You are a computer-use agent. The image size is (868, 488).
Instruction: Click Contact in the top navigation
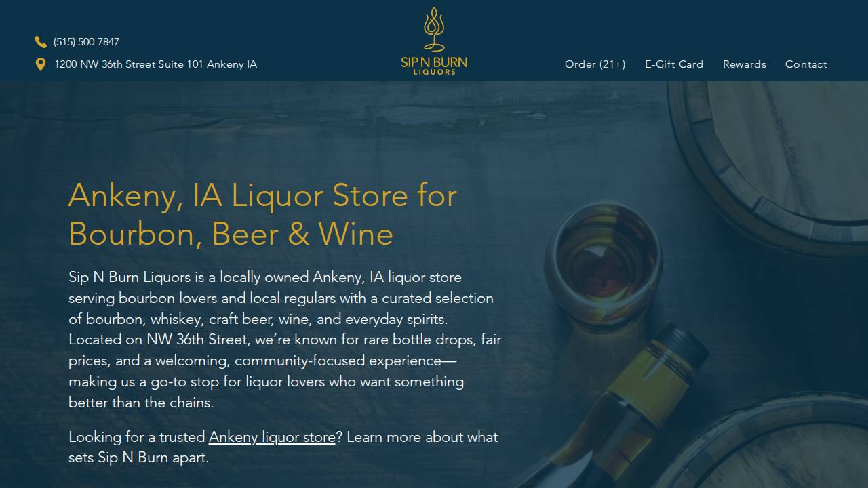[806, 64]
